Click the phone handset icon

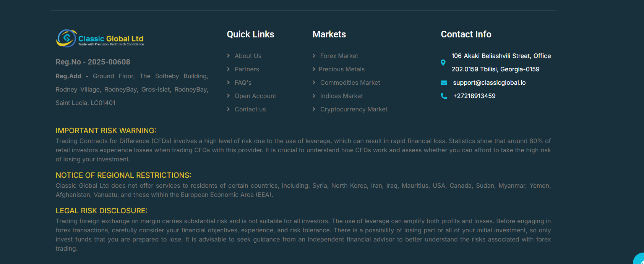tap(444, 96)
